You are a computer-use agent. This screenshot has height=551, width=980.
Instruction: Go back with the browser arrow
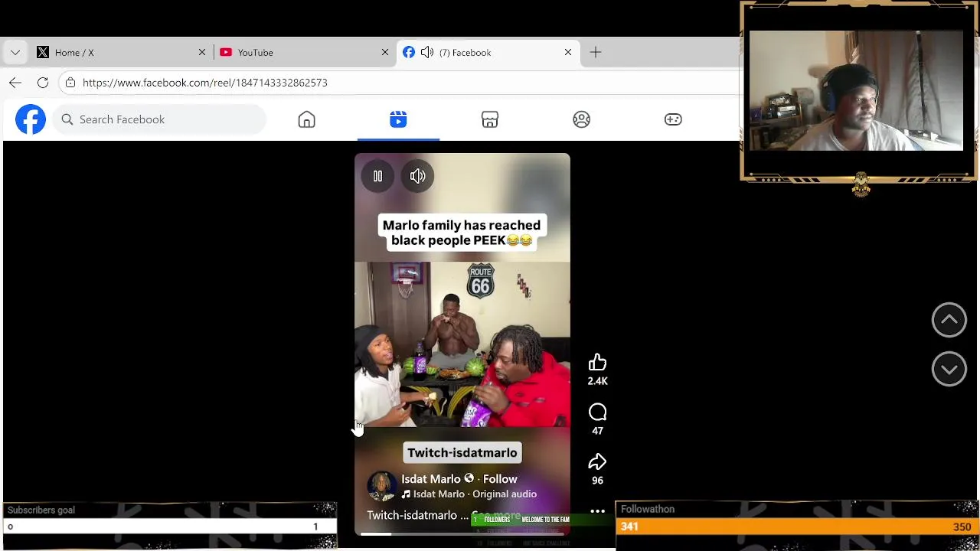tap(15, 83)
